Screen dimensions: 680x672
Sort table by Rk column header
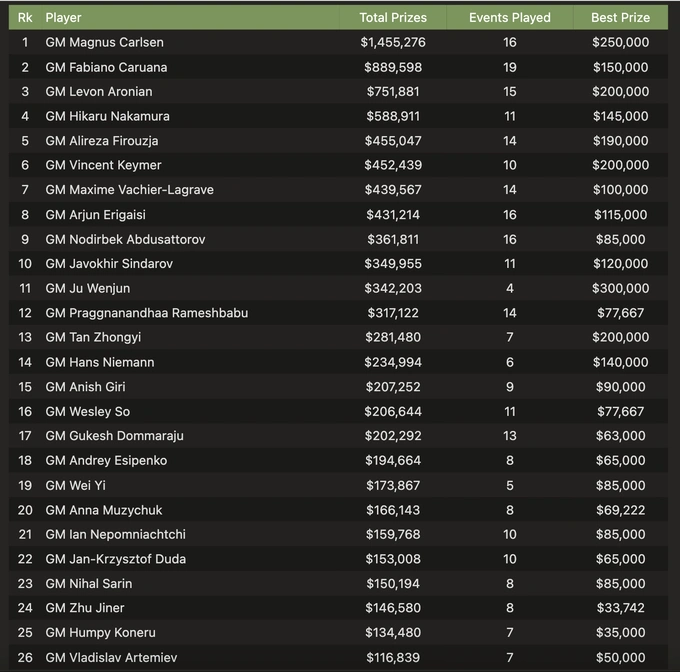tap(25, 17)
